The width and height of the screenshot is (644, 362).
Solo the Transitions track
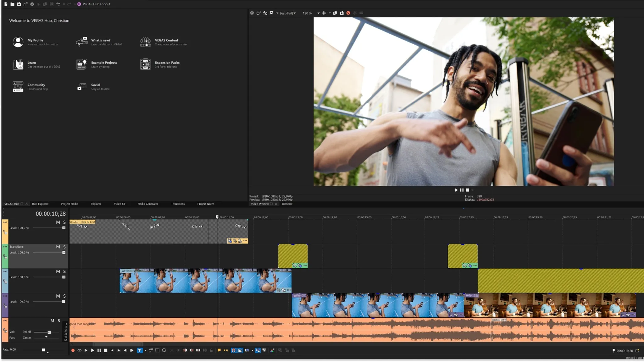[64, 247]
